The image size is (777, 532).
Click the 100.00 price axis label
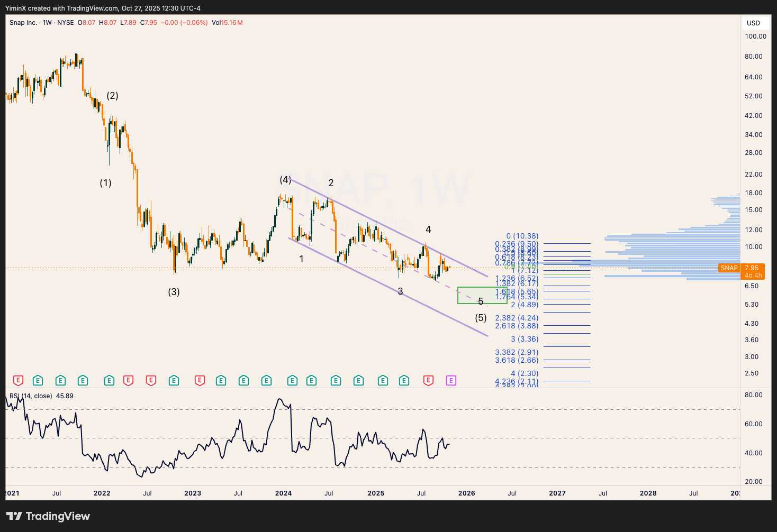pyautogui.click(x=755, y=36)
